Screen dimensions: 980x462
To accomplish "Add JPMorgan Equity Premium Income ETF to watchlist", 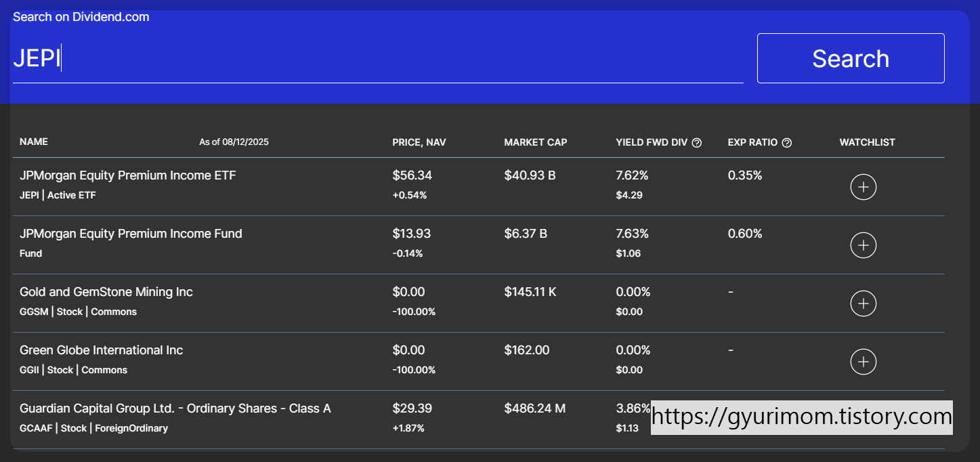I will pyautogui.click(x=863, y=187).
